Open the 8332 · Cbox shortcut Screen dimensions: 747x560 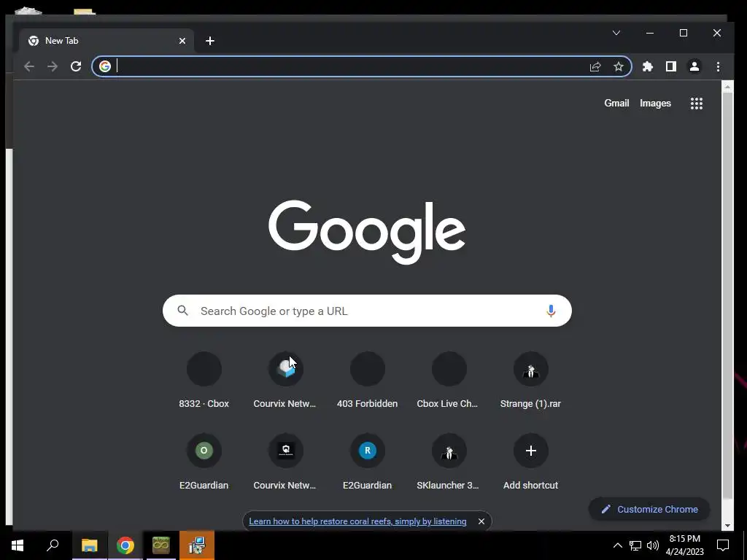pyautogui.click(x=204, y=380)
